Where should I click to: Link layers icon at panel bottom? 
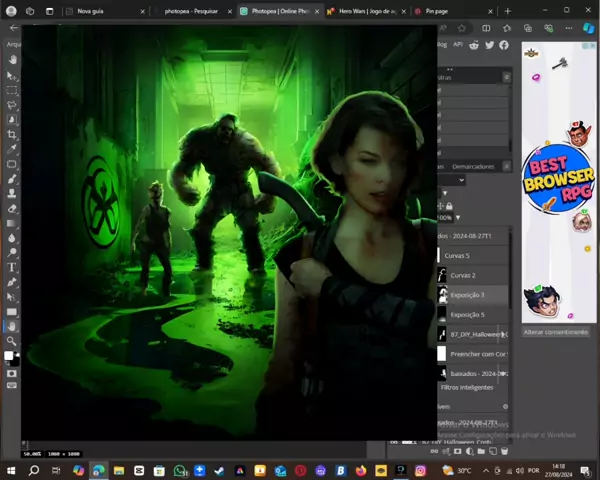[434, 451]
